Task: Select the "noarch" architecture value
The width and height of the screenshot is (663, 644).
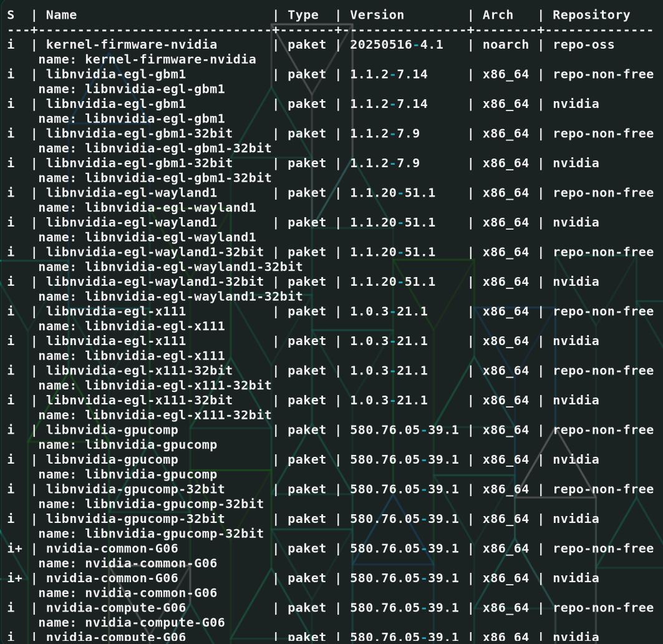Action: point(506,44)
